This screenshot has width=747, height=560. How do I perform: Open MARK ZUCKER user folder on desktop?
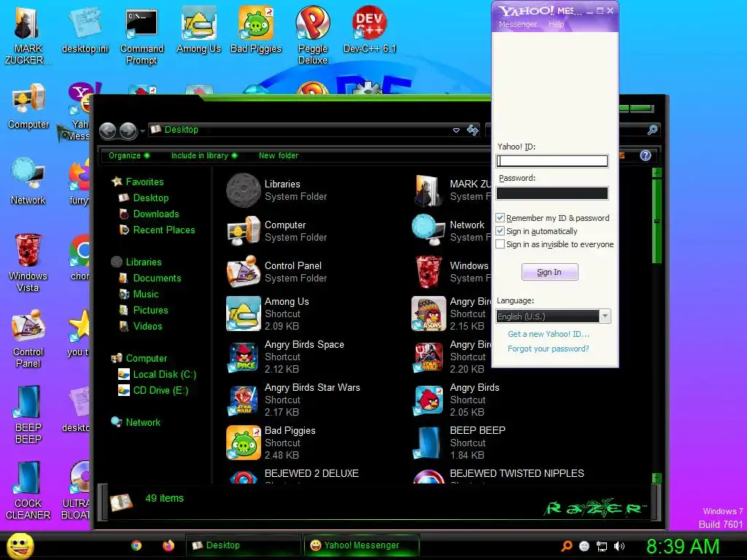[28, 35]
